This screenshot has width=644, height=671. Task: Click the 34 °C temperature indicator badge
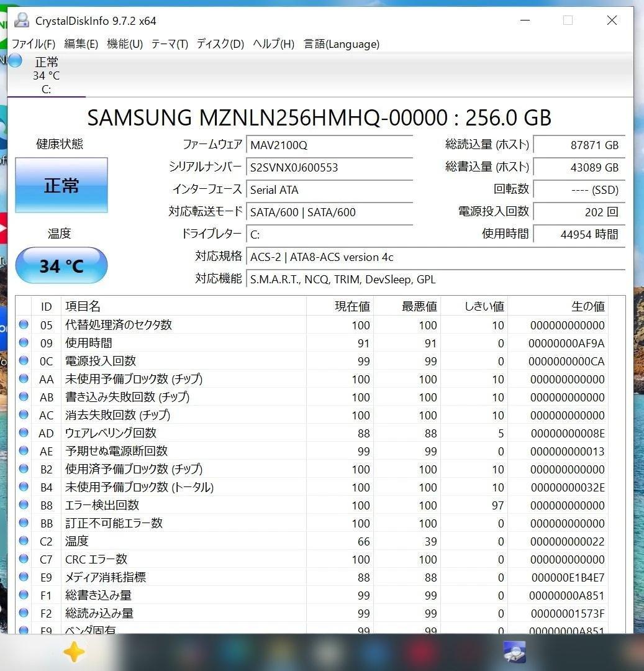[61, 265]
